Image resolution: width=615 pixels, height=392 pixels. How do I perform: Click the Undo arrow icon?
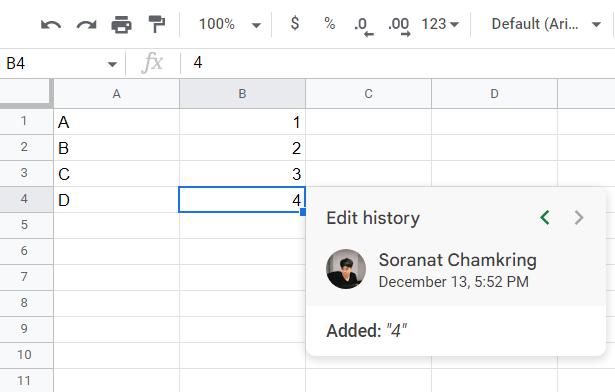[51, 25]
